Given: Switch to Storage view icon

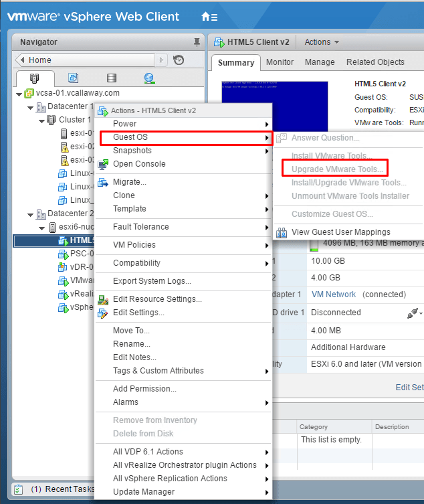Looking at the screenshot, I should [112, 78].
